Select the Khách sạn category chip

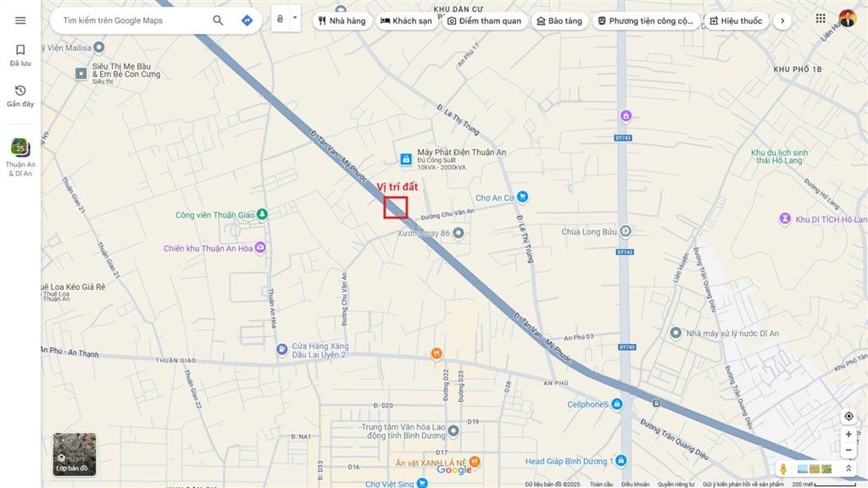tap(406, 20)
